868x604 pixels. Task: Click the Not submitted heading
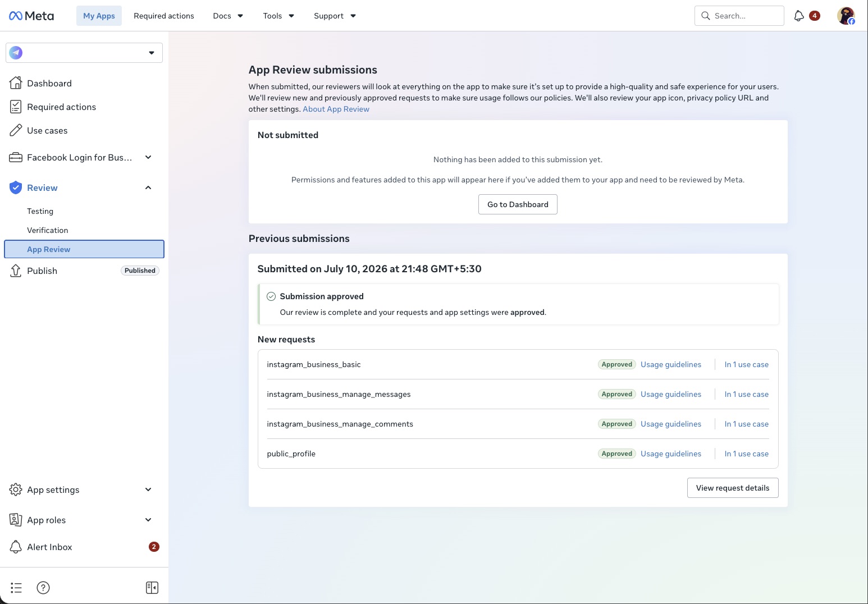tap(288, 135)
